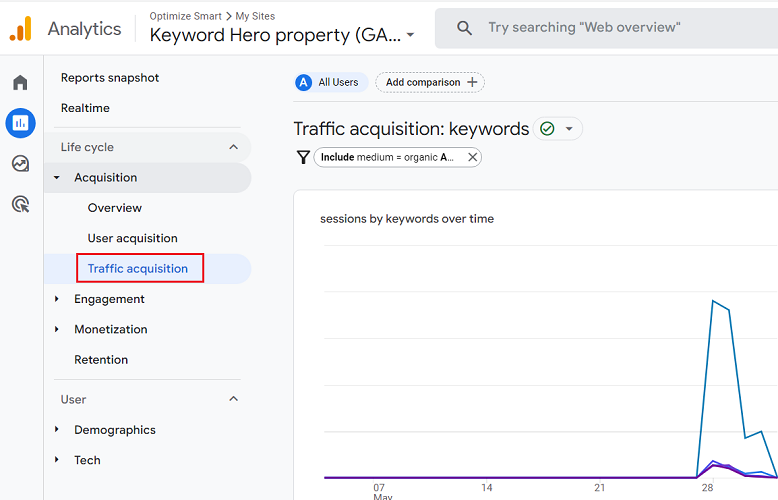The height and width of the screenshot is (500, 778).
Task: Click Add comparison button
Action: coord(430,82)
